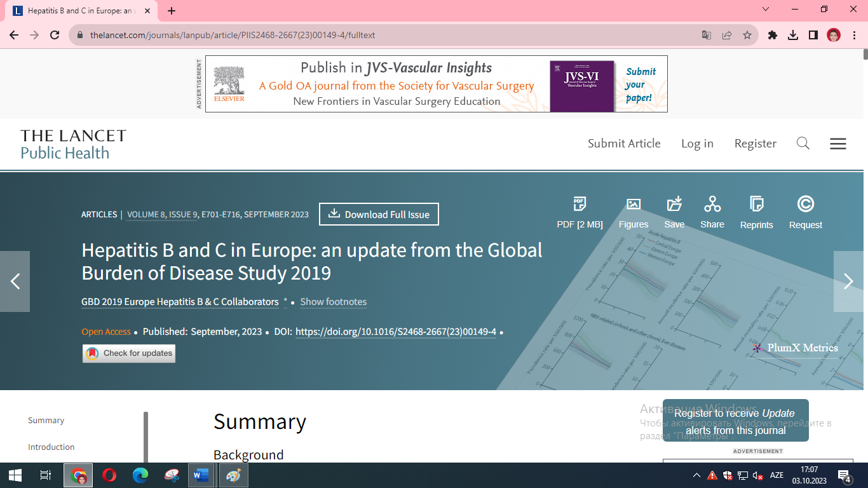Show hidden system tray icons
This screenshot has height=488, width=868.
click(x=696, y=475)
